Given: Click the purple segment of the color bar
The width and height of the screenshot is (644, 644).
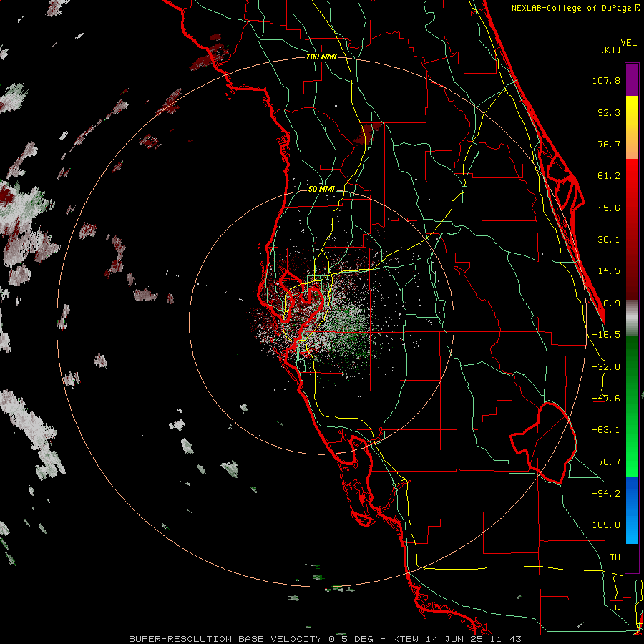Looking at the screenshot, I should [632, 79].
